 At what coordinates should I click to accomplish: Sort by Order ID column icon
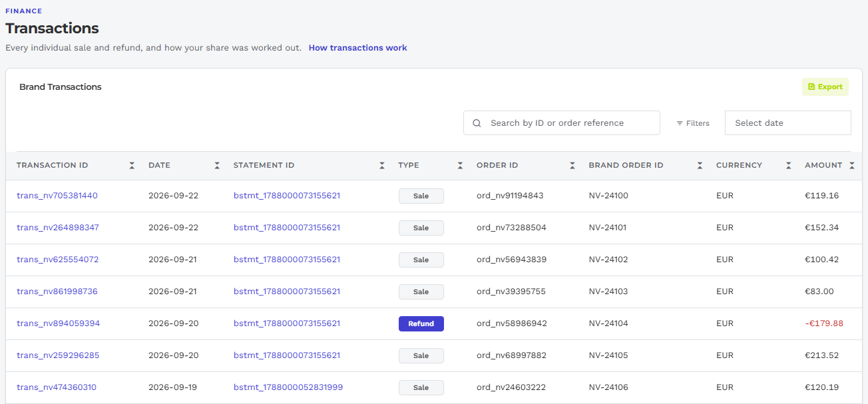(x=572, y=165)
